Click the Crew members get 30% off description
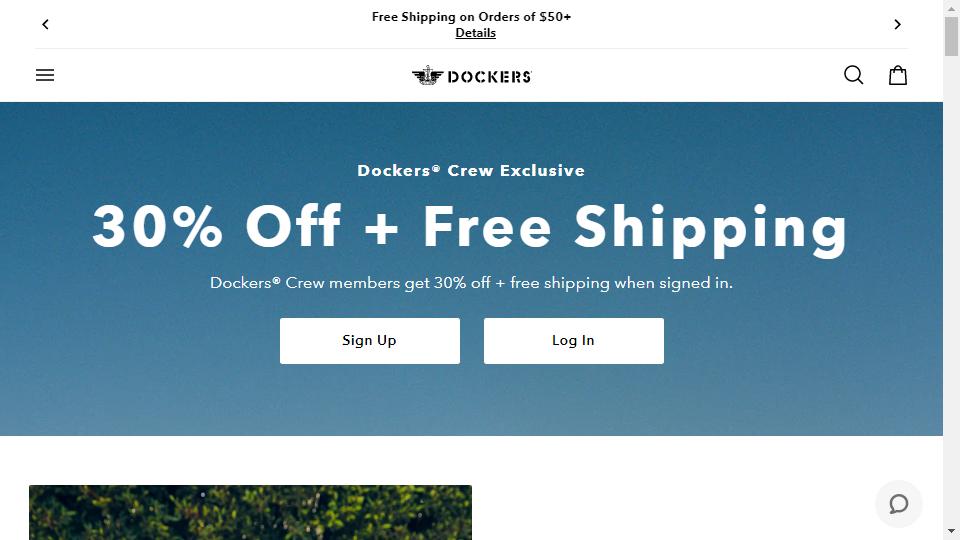This screenshot has height=540, width=960. (x=471, y=283)
